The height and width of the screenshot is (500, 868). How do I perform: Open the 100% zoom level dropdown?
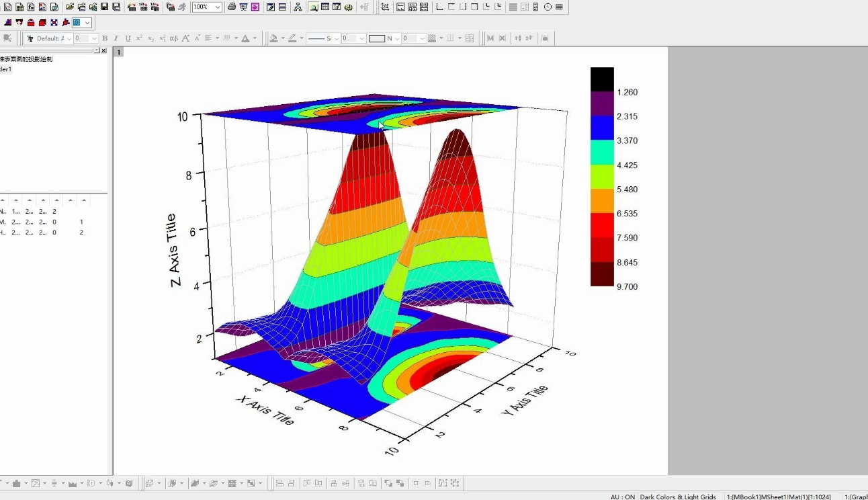[217, 7]
